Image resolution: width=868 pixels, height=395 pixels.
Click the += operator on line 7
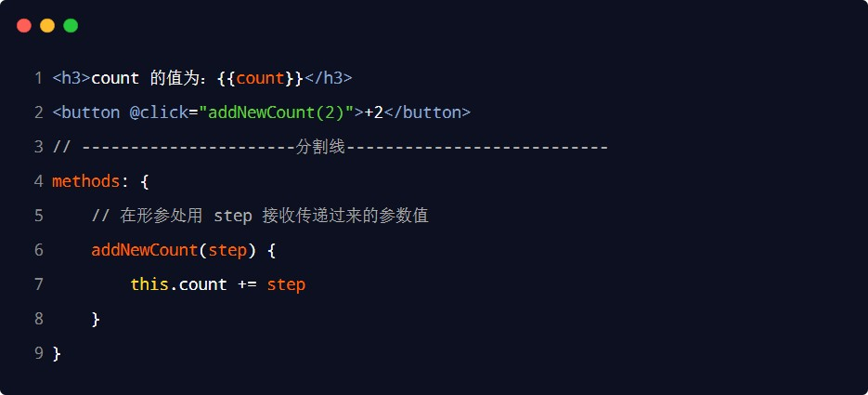pos(247,284)
